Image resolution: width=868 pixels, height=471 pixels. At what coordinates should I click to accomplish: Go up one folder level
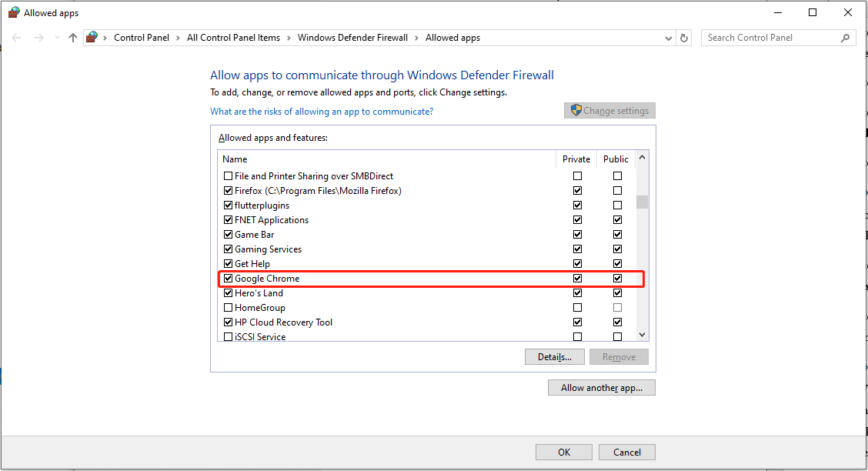(73, 38)
